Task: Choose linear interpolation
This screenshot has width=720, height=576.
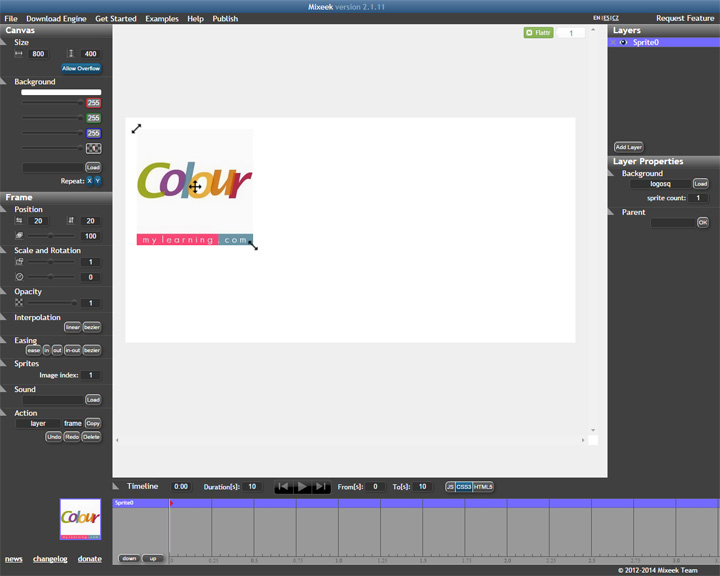Action: point(73,327)
